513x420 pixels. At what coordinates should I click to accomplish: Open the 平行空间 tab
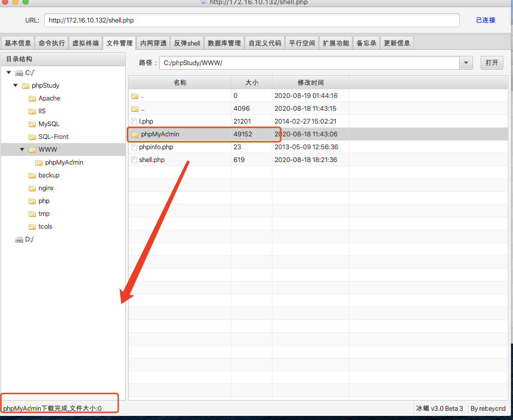[x=302, y=43]
